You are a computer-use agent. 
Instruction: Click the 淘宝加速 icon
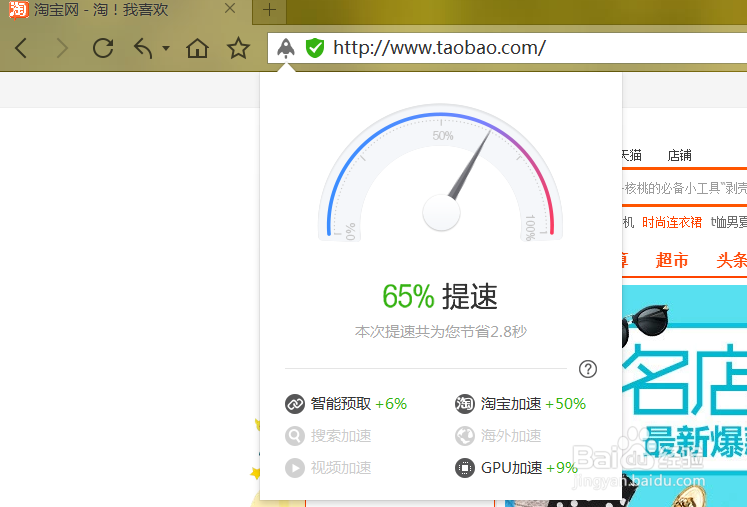[x=465, y=404]
